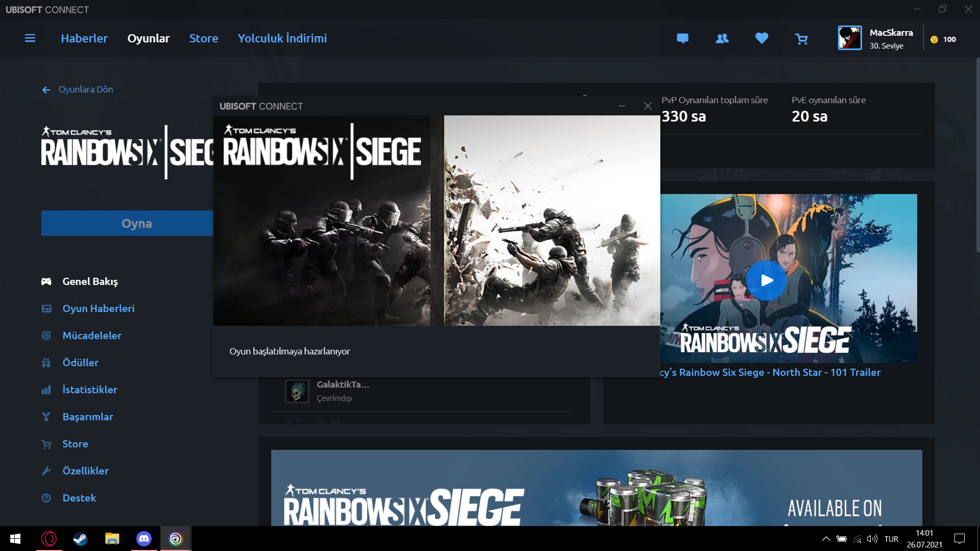
Task: Click the Store cart icon in sidebar
Action: 46,444
